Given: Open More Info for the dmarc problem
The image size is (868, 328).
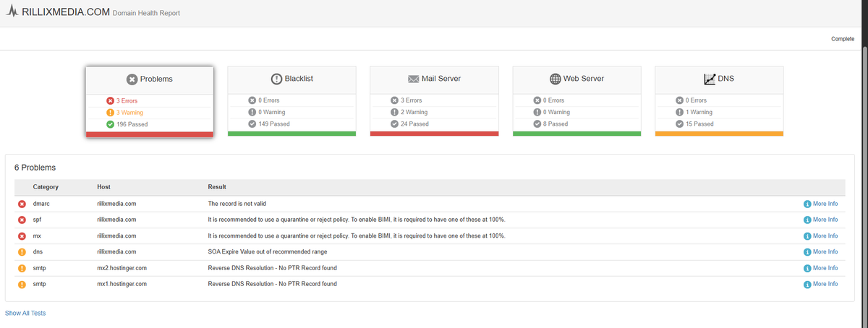Looking at the screenshot, I should pyautogui.click(x=821, y=204).
